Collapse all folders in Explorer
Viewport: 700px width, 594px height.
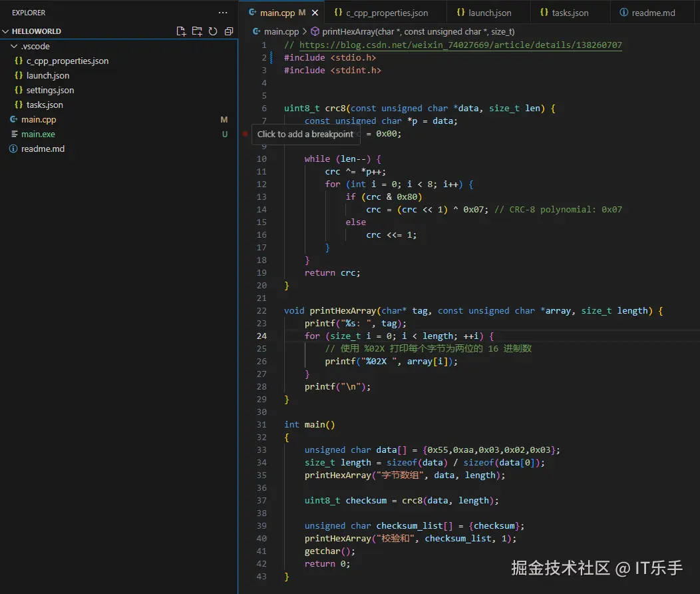[229, 31]
